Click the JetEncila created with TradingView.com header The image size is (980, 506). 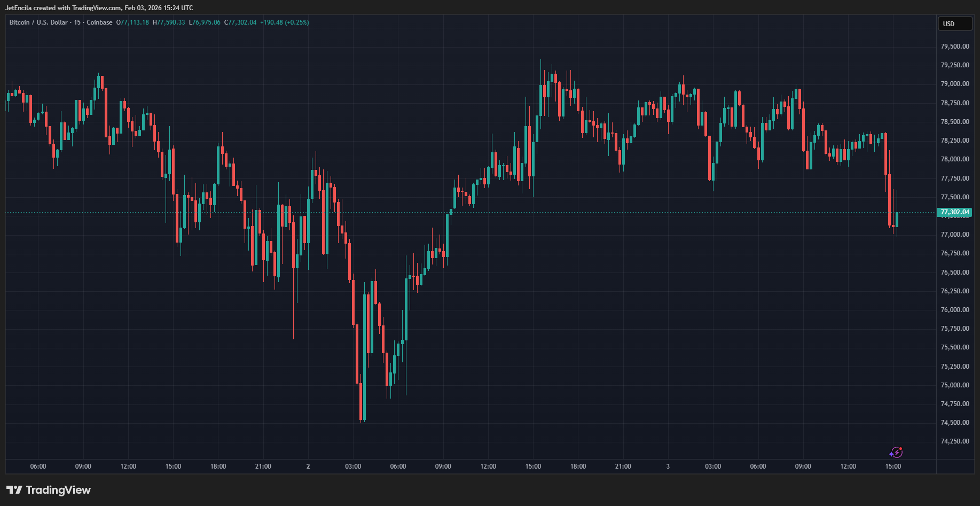pos(99,8)
